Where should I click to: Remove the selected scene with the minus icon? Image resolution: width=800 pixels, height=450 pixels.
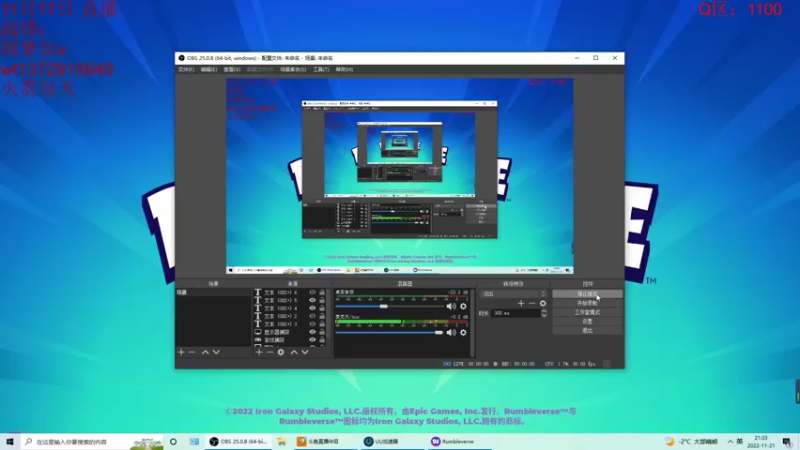pyautogui.click(x=192, y=352)
